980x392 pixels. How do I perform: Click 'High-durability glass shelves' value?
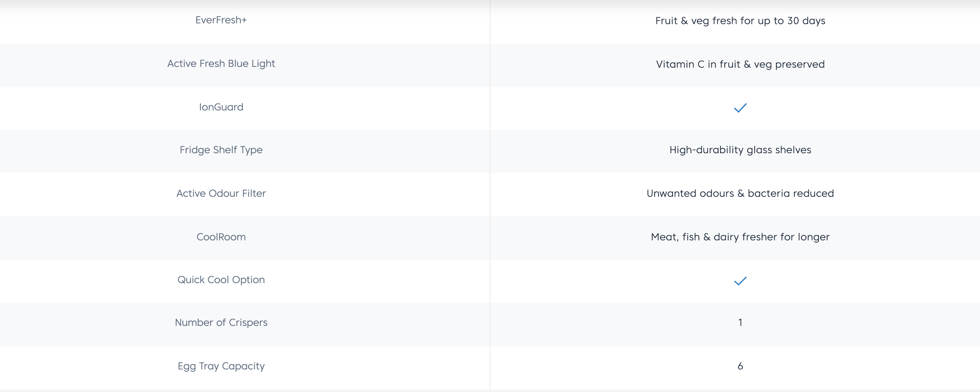pos(740,150)
